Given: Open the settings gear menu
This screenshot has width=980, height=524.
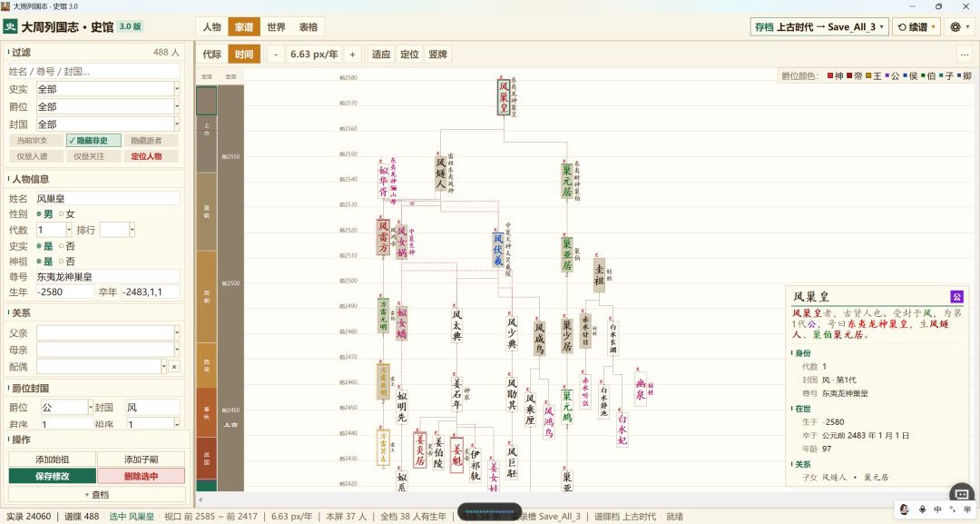Looking at the screenshot, I should [x=959, y=27].
